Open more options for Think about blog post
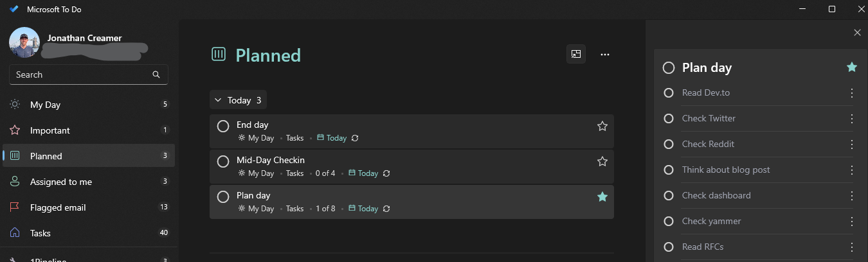868x262 pixels. [852, 170]
